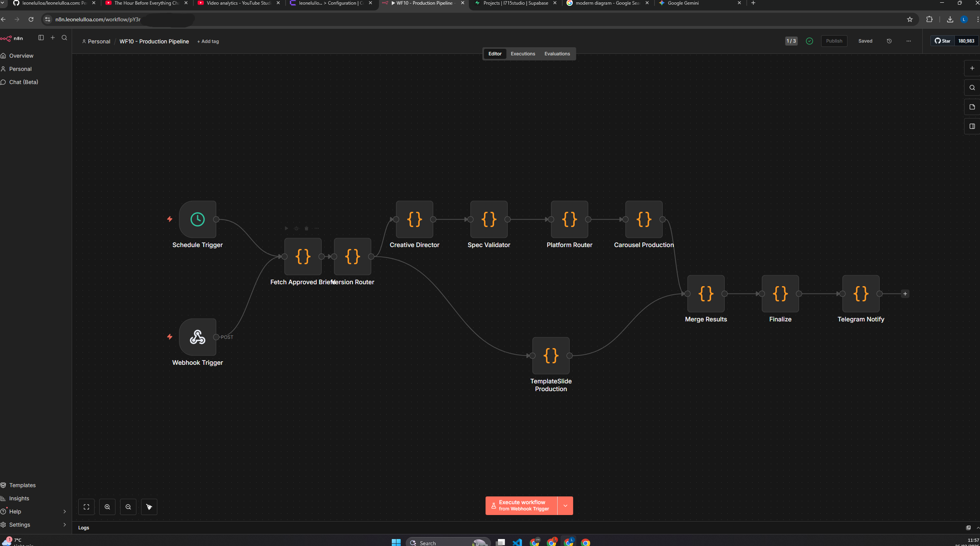Expand the Settings section in the sidebar
The height and width of the screenshot is (546, 980).
(34, 525)
